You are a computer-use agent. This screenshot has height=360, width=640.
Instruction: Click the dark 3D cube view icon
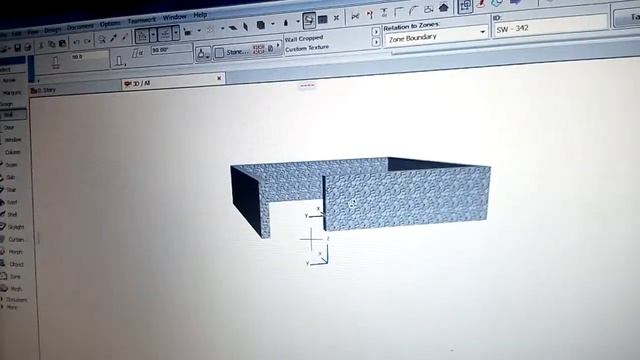(261, 25)
